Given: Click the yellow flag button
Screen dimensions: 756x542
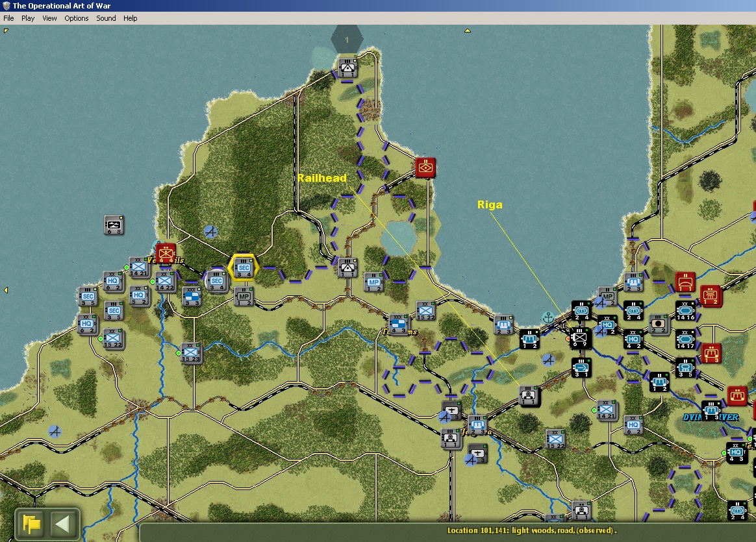Looking at the screenshot, I should click(x=32, y=524).
